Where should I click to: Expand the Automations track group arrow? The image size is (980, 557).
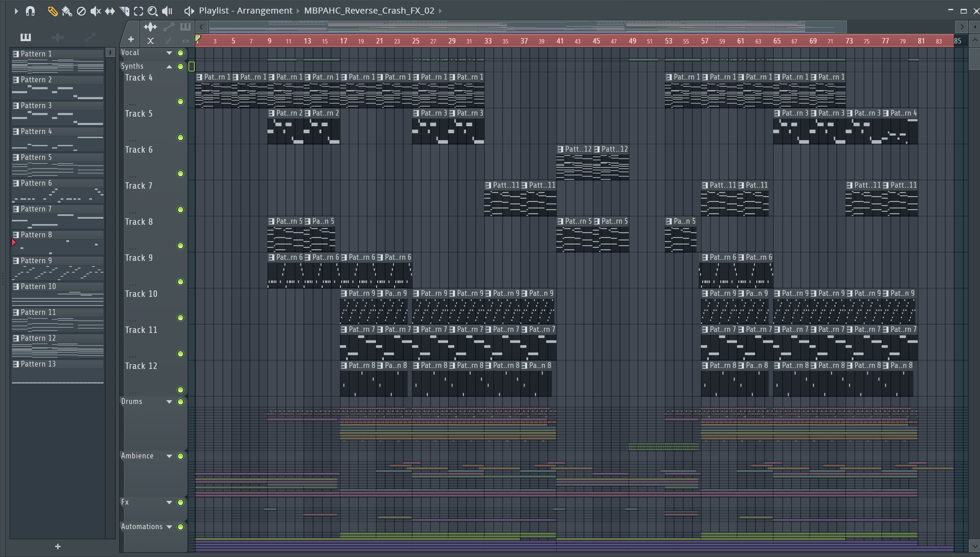coord(169,527)
